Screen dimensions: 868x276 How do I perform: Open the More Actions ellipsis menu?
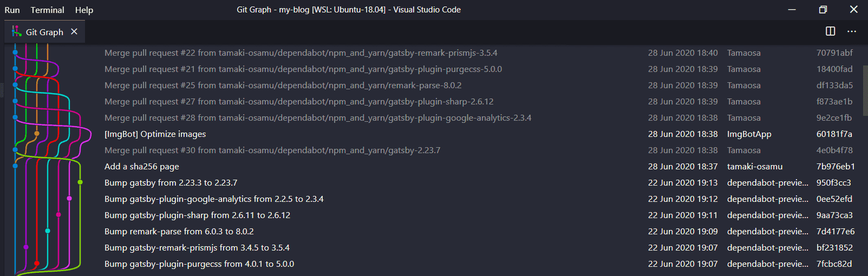coord(852,31)
